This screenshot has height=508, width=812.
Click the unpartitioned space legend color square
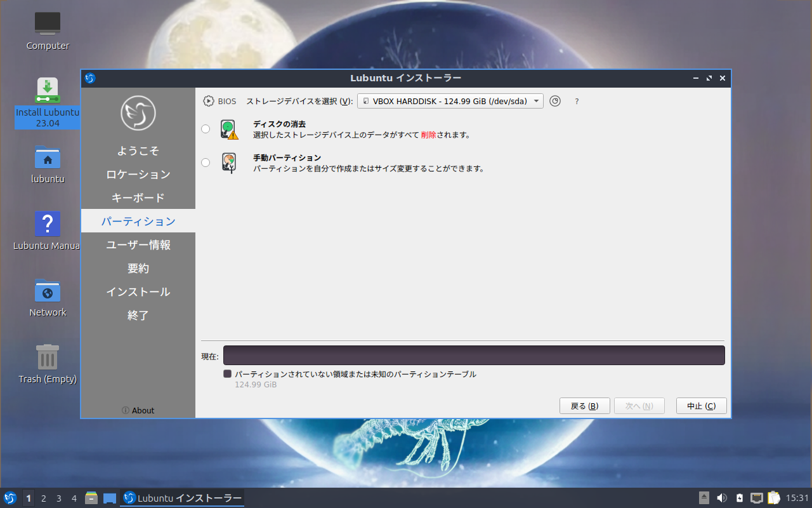click(228, 374)
